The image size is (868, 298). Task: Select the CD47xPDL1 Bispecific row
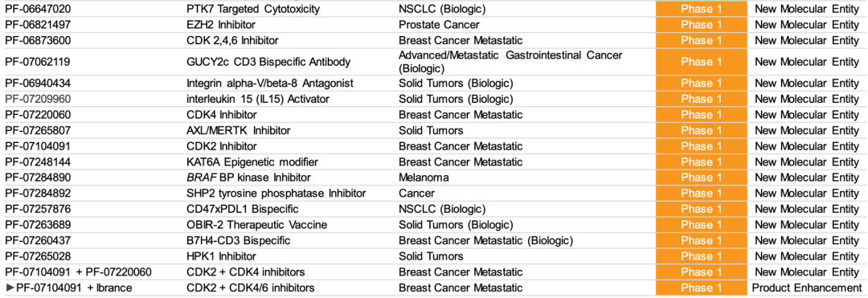(434, 210)
